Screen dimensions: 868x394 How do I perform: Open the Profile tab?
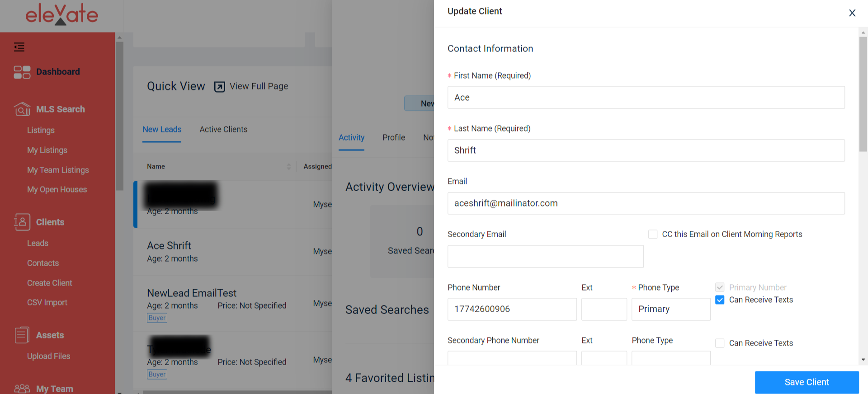[x=394, y=137]
